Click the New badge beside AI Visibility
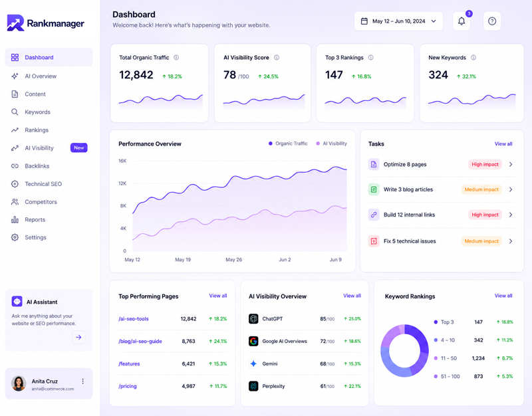 pyautogui.click(x=78, y=148)
